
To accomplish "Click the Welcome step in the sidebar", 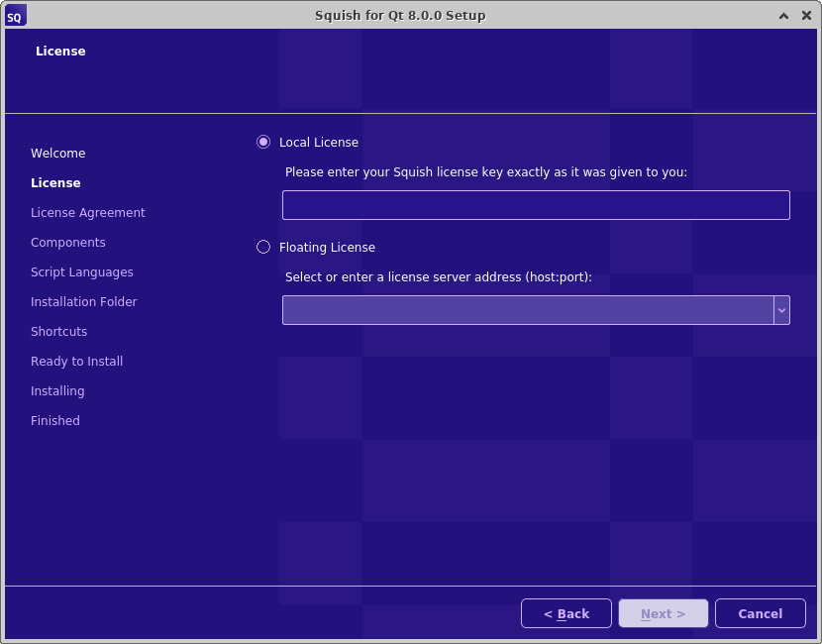I will [57, 153].
